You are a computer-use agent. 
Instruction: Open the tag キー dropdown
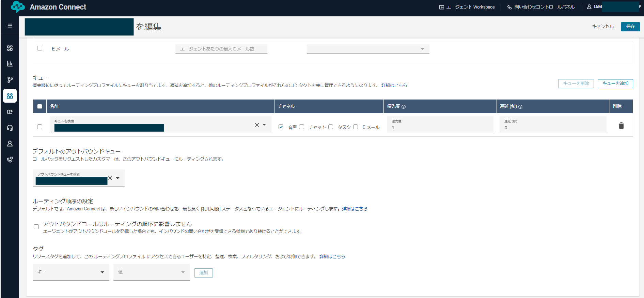coord(71,272)
